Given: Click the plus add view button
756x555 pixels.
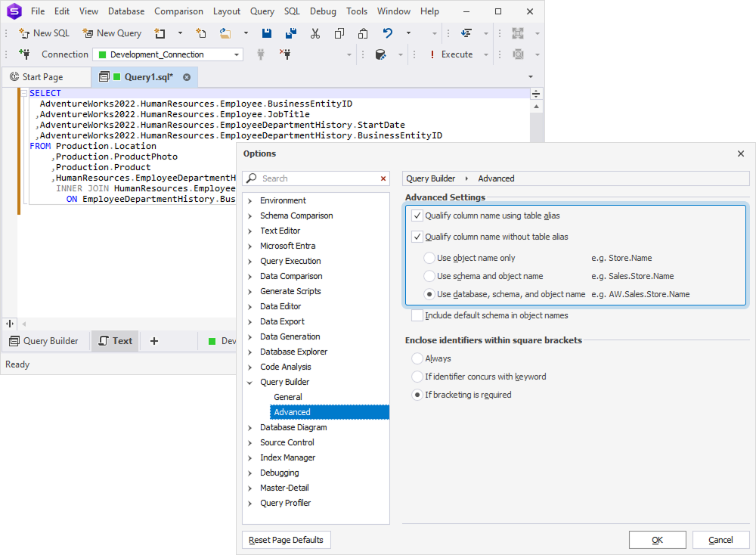Looking at the screenshot, I should [153, 341].
